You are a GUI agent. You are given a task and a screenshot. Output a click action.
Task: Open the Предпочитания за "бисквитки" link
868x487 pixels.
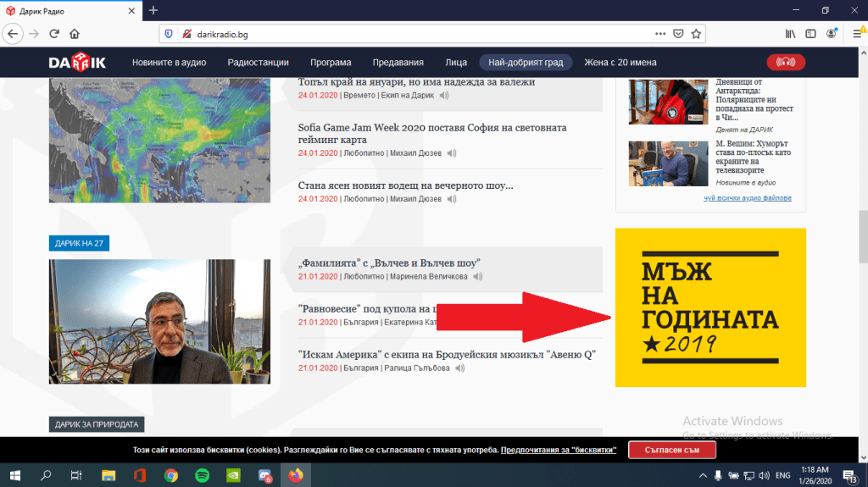(558, 450)
